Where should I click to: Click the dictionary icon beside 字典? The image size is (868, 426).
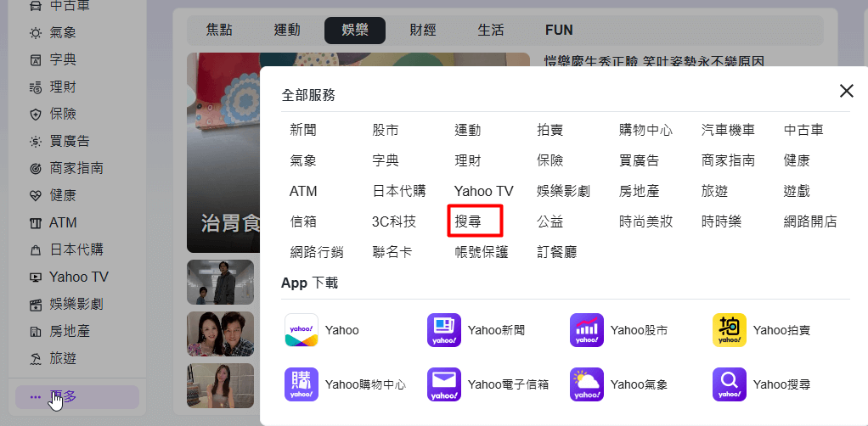click(36, 60)
